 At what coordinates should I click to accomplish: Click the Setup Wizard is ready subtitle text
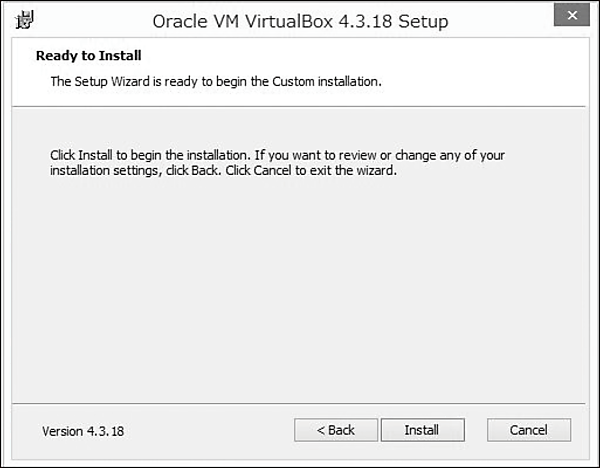coord(215,81)
